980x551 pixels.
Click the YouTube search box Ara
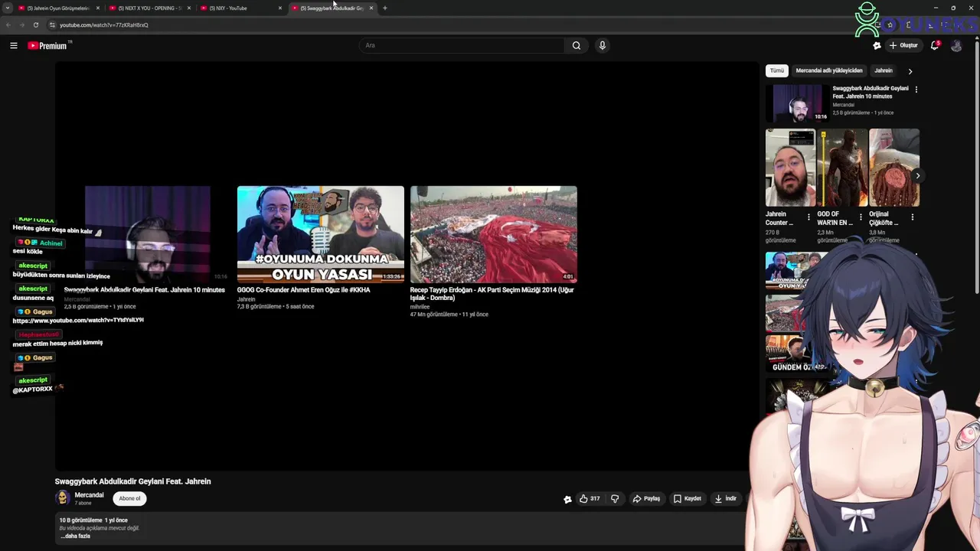point(462,45)
